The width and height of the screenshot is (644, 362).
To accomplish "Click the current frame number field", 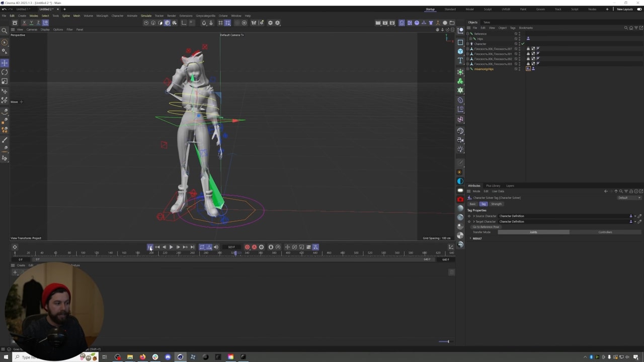I will [x=231, y=247].
